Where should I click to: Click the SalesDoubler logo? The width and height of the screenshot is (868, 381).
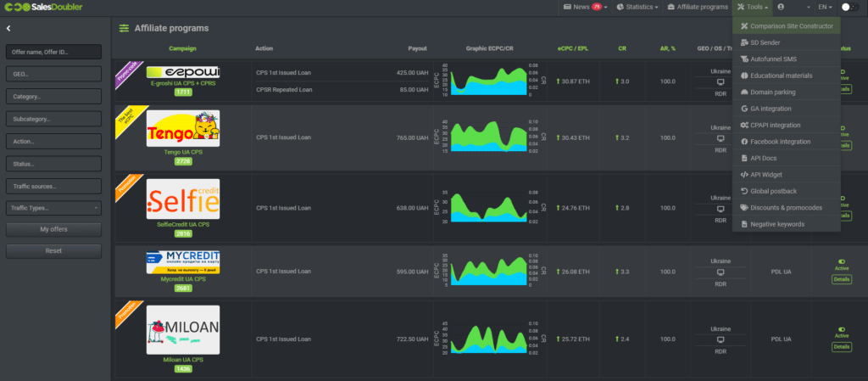42,7
